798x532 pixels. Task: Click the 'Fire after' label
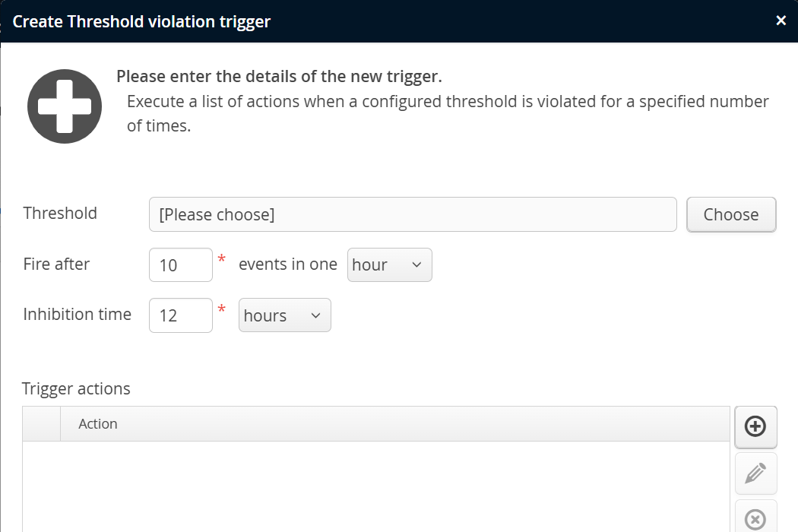(56, 264)
